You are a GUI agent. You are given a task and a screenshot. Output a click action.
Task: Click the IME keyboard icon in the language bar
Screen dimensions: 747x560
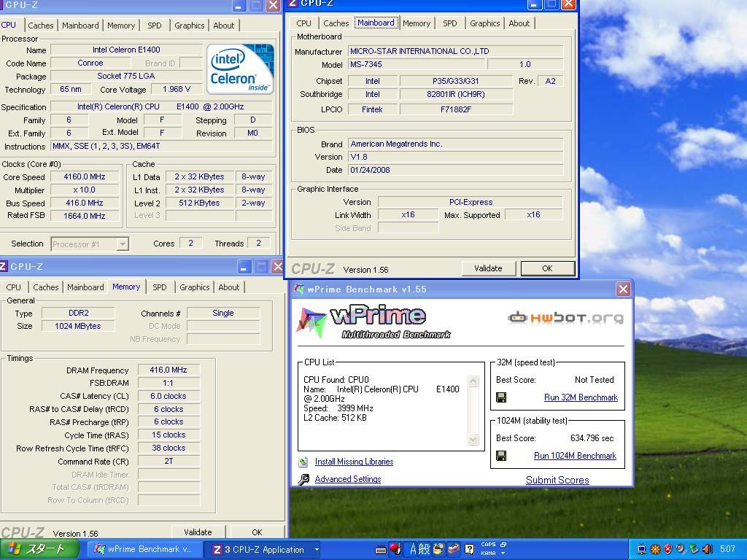(x=380, y=550)
